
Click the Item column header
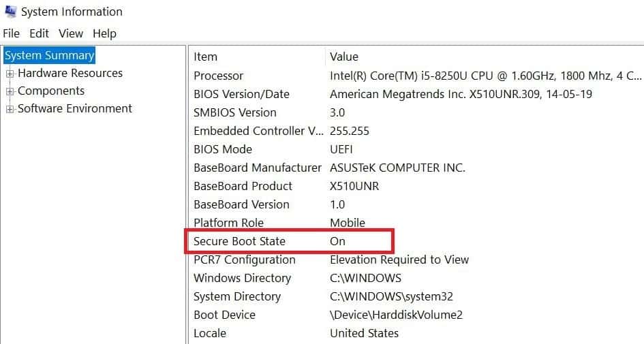206,57
